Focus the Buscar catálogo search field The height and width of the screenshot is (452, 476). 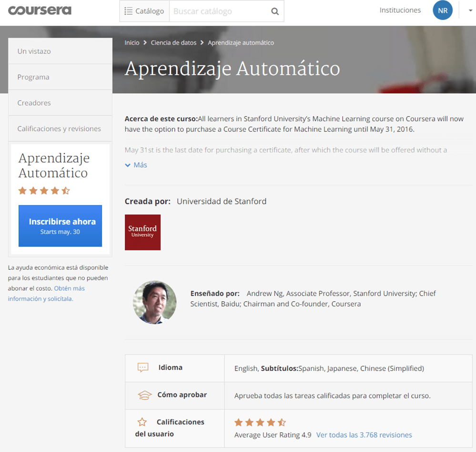point(217,11)
